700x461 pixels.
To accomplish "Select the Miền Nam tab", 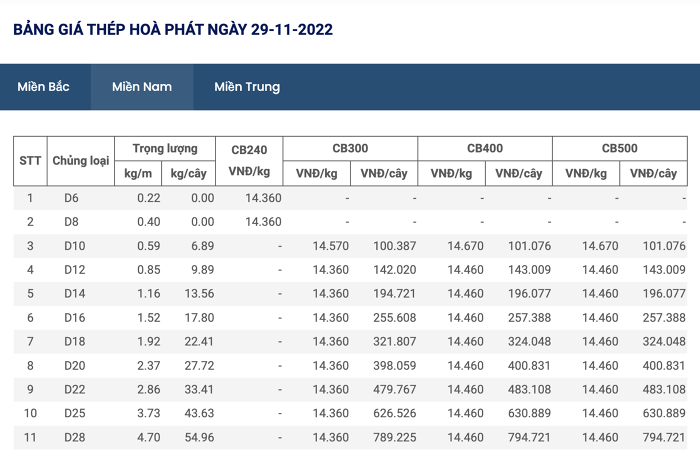I will (142, 87).
